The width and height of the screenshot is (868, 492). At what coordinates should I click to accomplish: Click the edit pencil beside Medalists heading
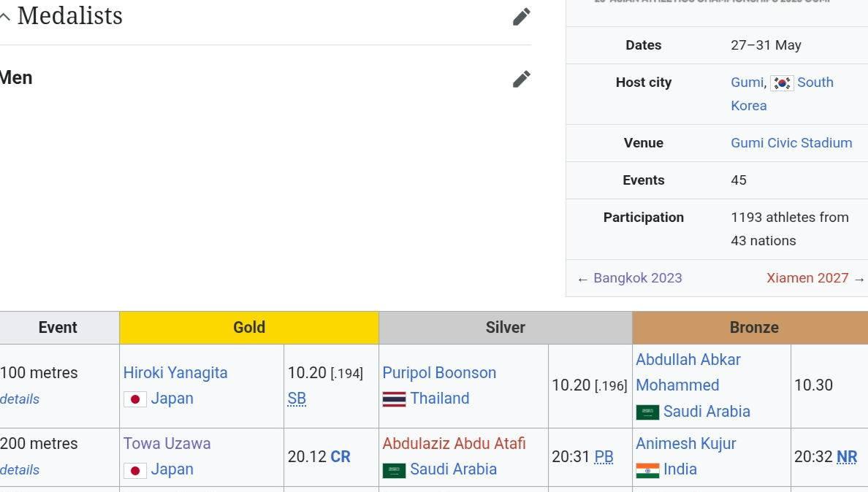pos(521,17)
